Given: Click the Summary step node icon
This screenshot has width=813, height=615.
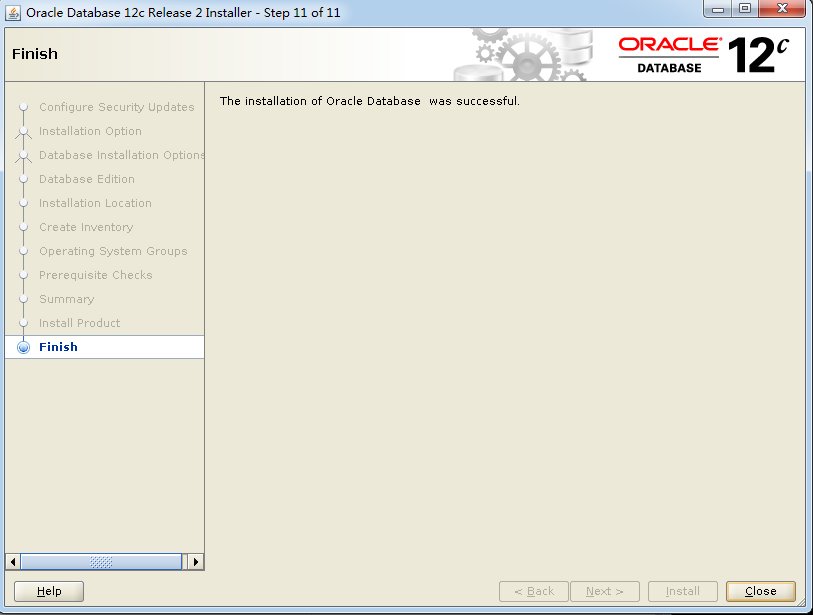Looking at the screenshot, I should coord(23,299).
